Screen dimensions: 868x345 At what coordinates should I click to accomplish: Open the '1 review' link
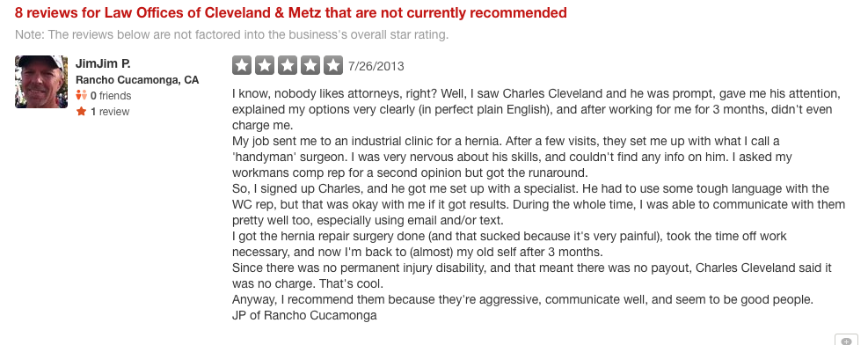pos(110,111)
